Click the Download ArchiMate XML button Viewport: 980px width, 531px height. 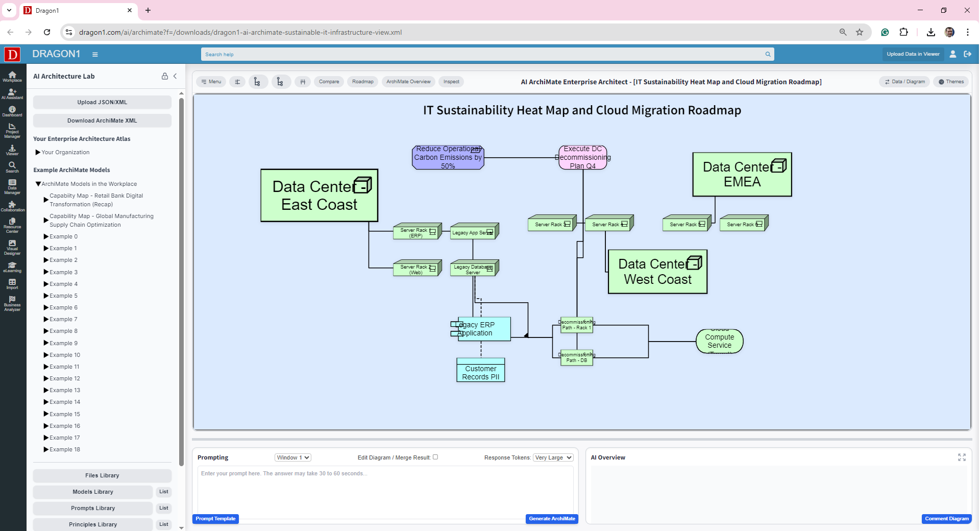click(x=102, y=120)
